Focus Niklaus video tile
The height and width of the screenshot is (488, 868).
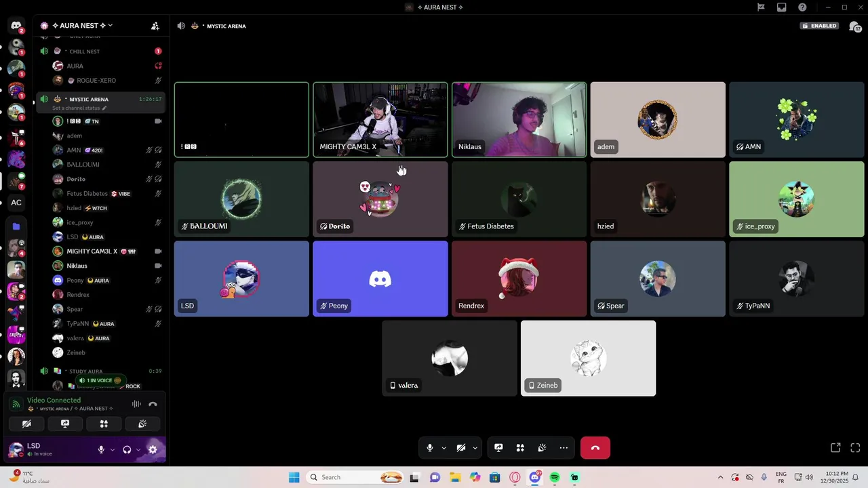coord(519,120)
